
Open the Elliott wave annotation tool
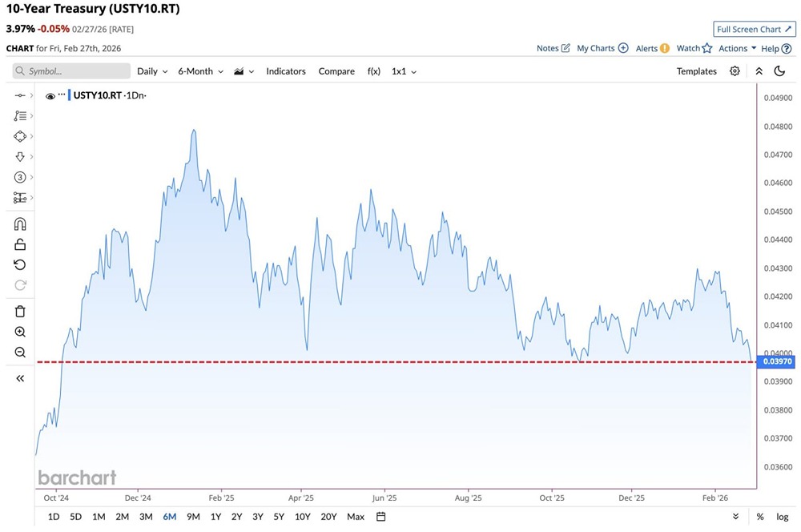[x=20, y=177]
